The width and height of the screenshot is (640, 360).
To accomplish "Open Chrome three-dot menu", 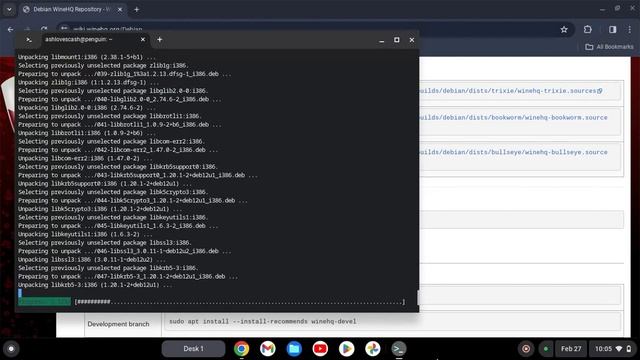I will click(630, 29).
